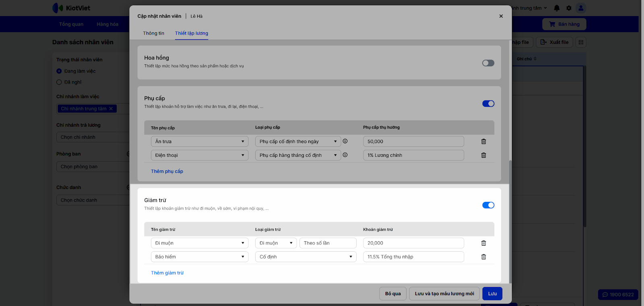Open the Ăn trưa allowance name dropdown
644x306 pixels.
coord(200,142)
